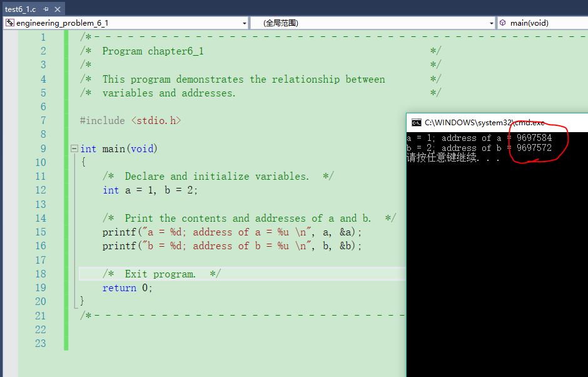Click the closing brace on line 20

(82, 301)
